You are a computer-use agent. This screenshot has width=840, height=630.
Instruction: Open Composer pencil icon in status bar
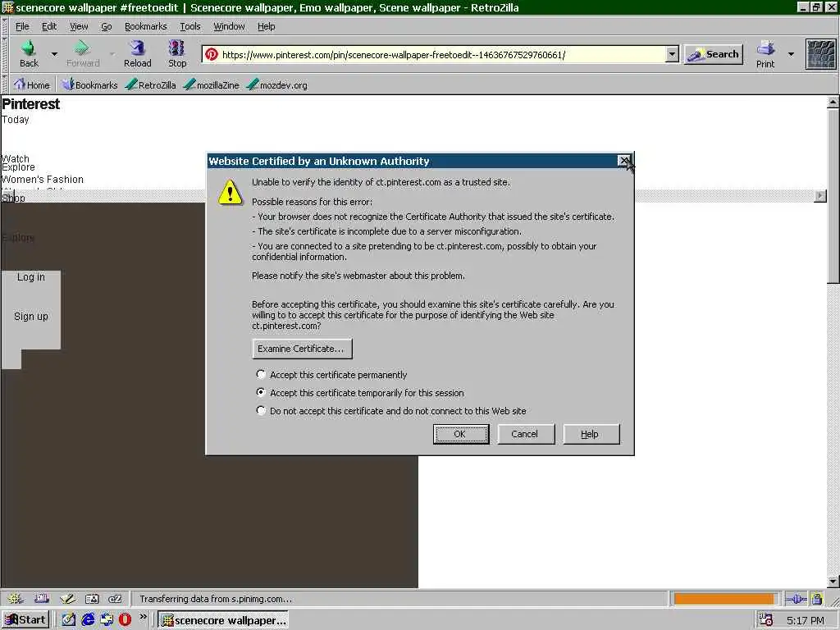coord(67,598)
